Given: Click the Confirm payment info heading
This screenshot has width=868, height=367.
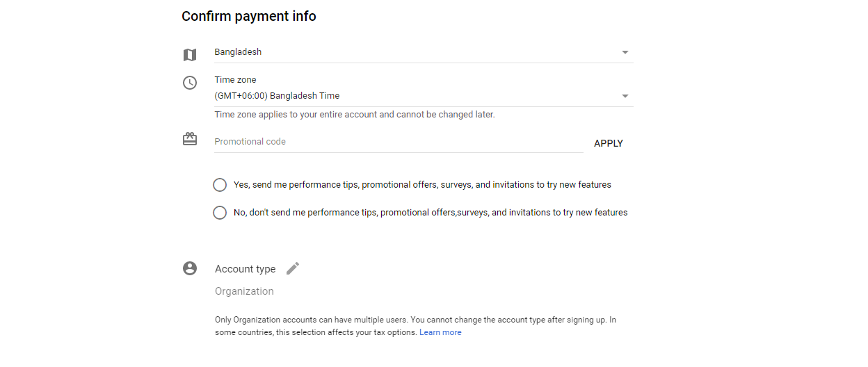Looking at the screenshot, I should [248, 16].
